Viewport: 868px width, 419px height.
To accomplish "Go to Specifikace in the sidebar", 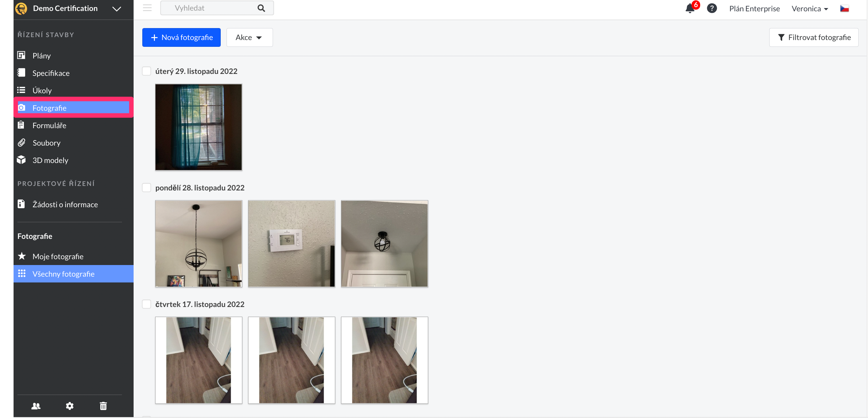I will [x=51, y=73].
